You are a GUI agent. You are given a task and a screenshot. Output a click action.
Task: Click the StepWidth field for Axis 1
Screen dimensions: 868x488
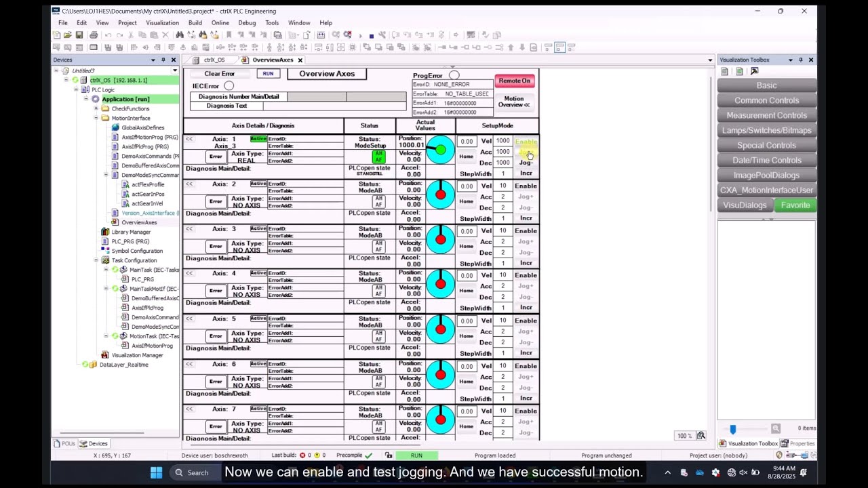coord(502,174)
